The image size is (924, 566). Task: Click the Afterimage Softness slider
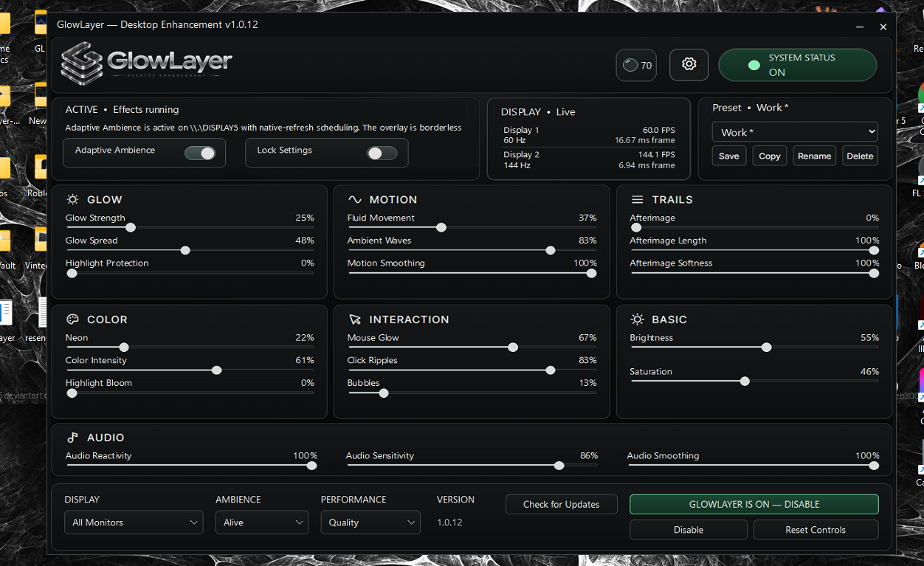coord(754,273)
